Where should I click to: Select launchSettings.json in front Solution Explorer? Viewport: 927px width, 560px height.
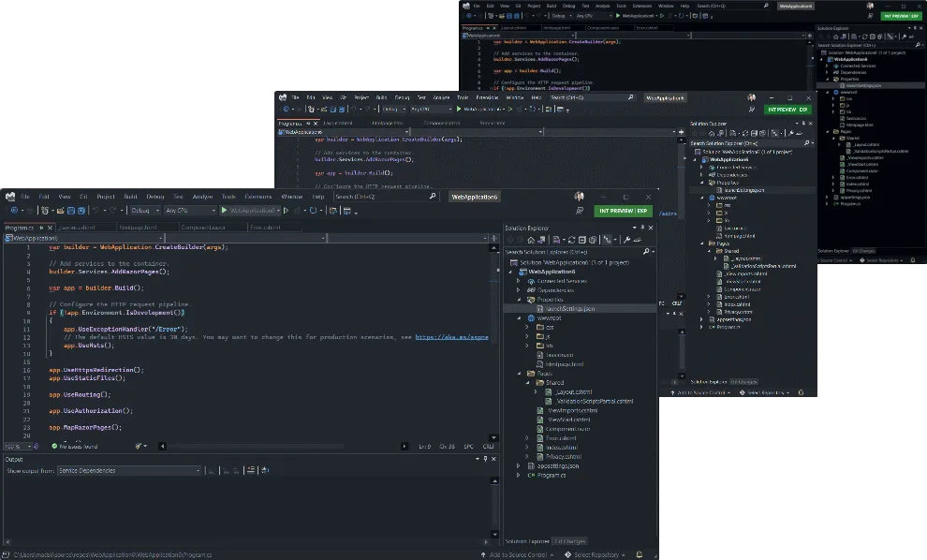[580, 309]
